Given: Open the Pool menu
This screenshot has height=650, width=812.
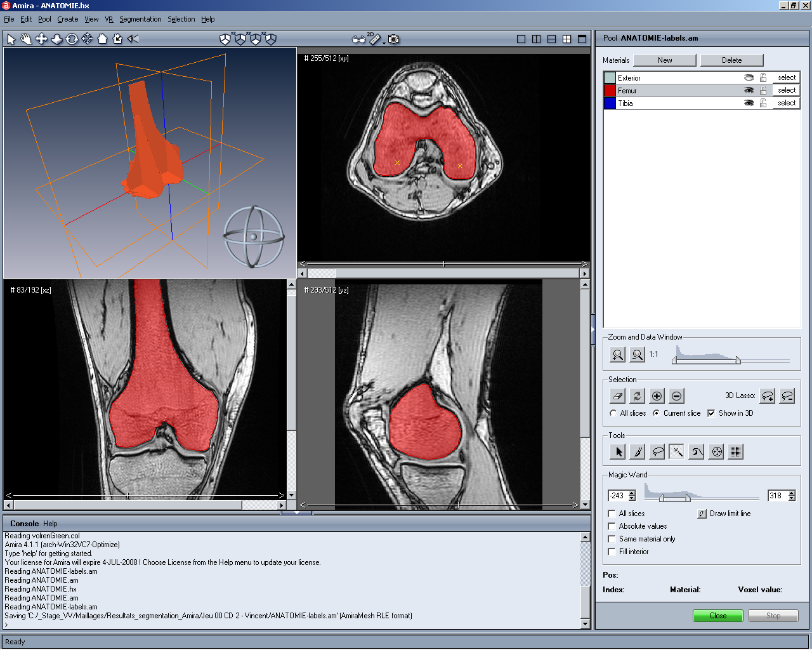Looking at the screenshot, I should pos(44,19).
